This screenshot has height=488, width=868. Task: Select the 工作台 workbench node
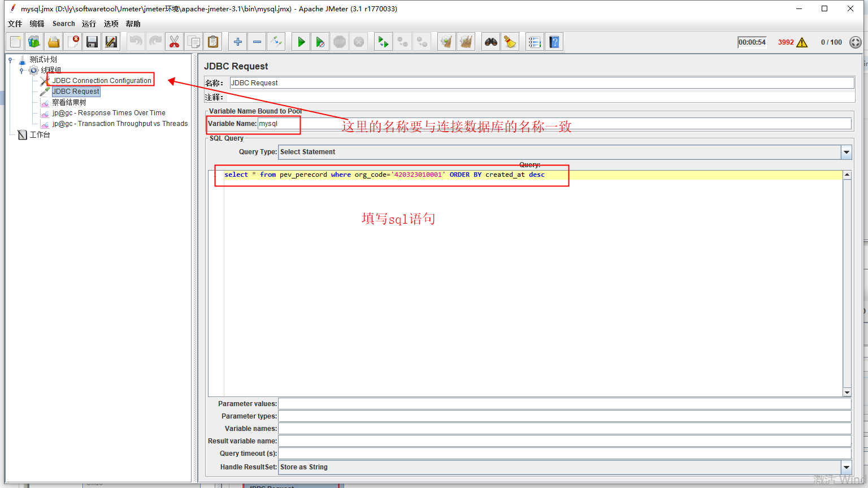40,134
